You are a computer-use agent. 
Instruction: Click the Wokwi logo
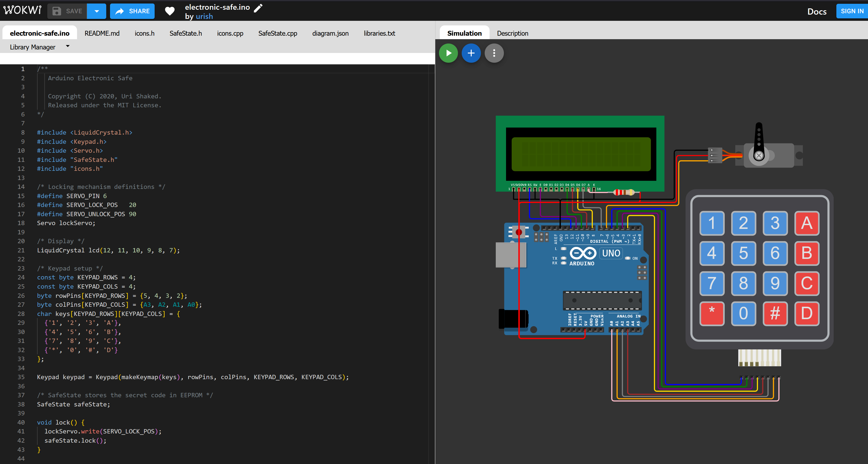(22, 11)
